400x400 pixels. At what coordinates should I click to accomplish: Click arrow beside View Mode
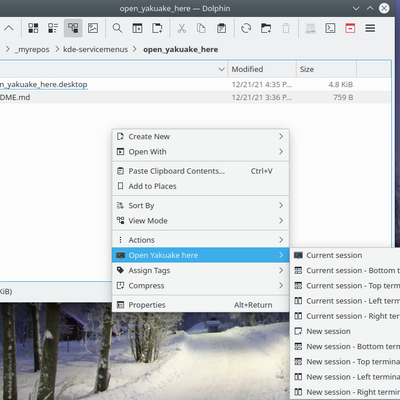point(281,221)
